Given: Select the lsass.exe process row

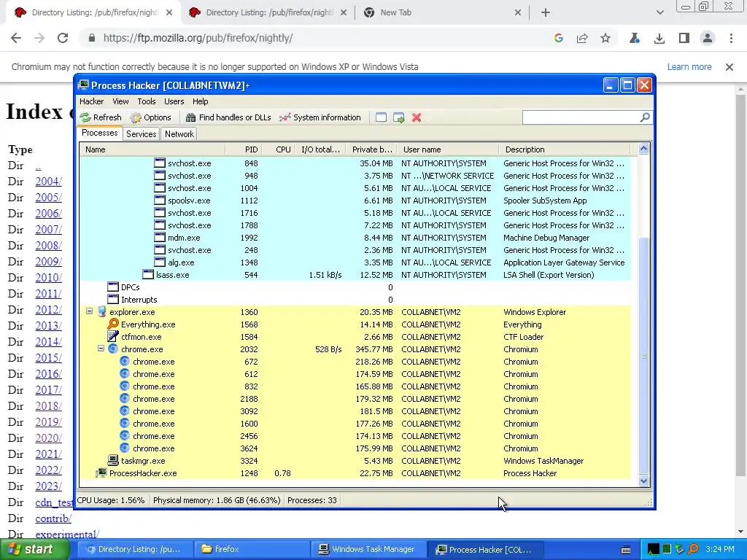Looking at the screenshot, I should [355, 275].
